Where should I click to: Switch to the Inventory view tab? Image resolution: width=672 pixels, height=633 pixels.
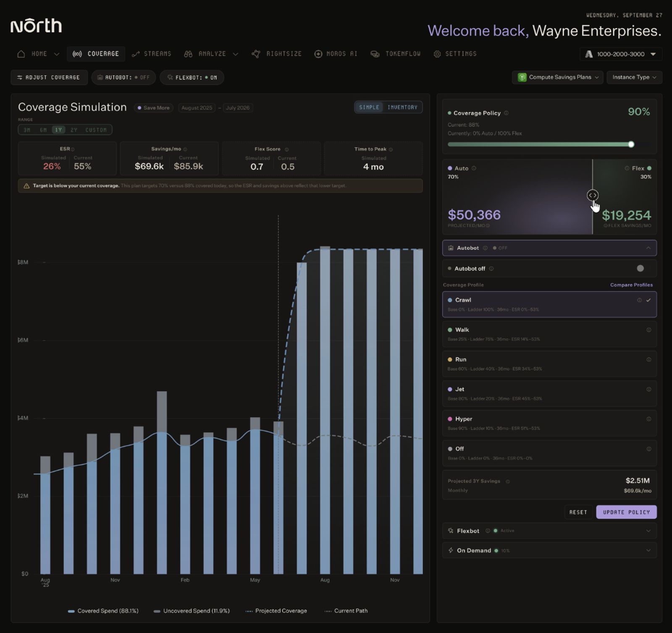point(402,107)
